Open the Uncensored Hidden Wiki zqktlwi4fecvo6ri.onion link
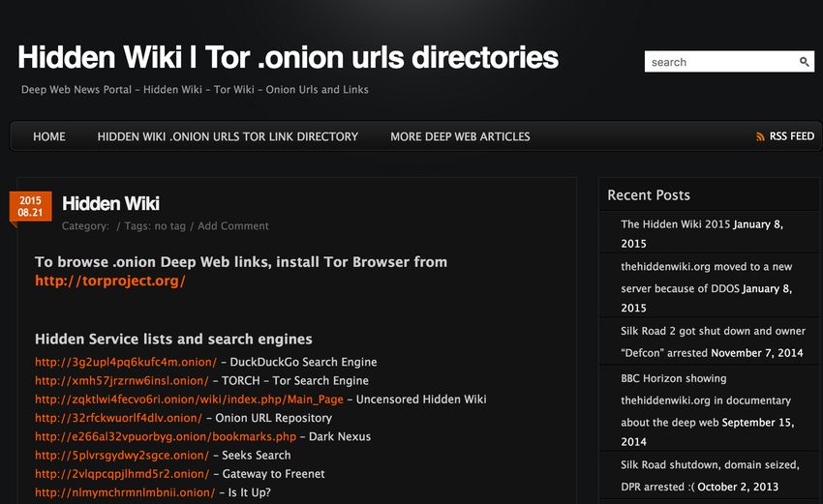This screenshot has width=823, height=504. coord(189,400)
